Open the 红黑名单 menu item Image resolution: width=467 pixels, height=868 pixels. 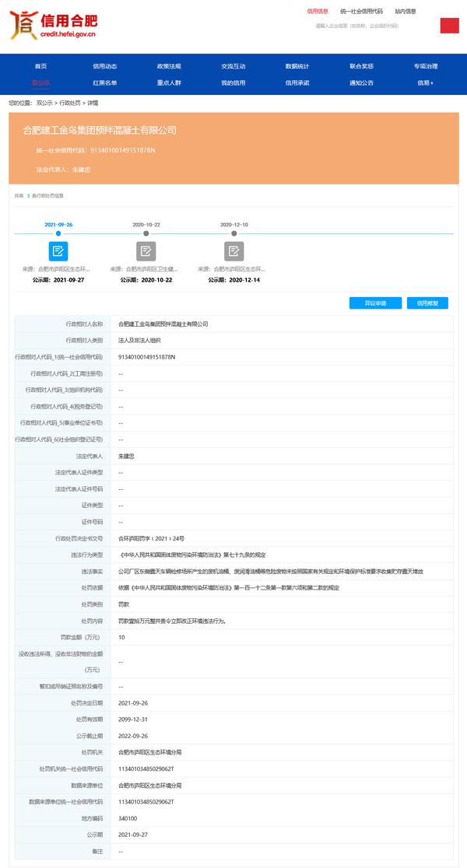[105, 82]
